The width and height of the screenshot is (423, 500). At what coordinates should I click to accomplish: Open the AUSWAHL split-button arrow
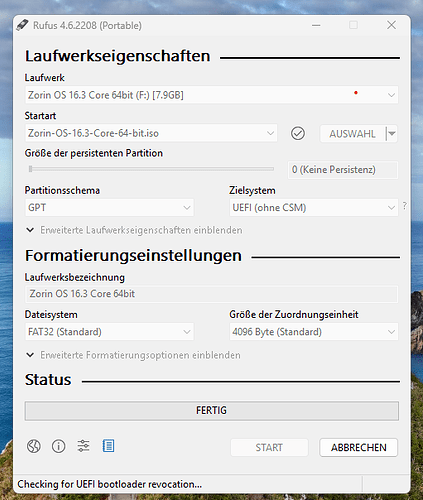(392, 134)
